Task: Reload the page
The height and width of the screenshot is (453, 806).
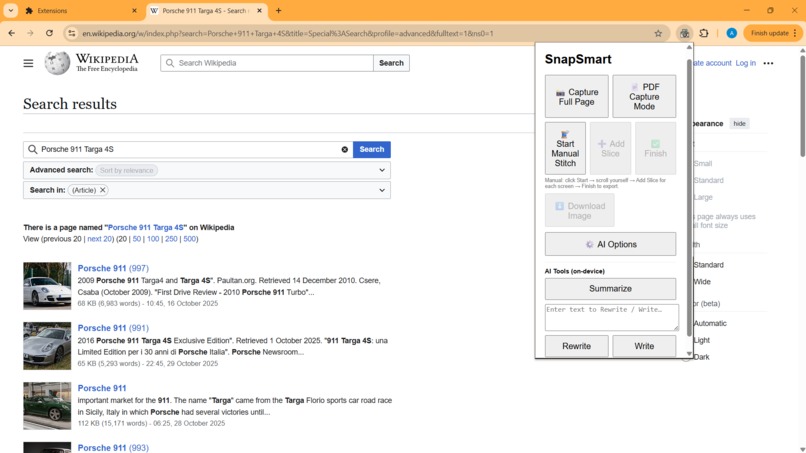Action: [x=49, y=33]
